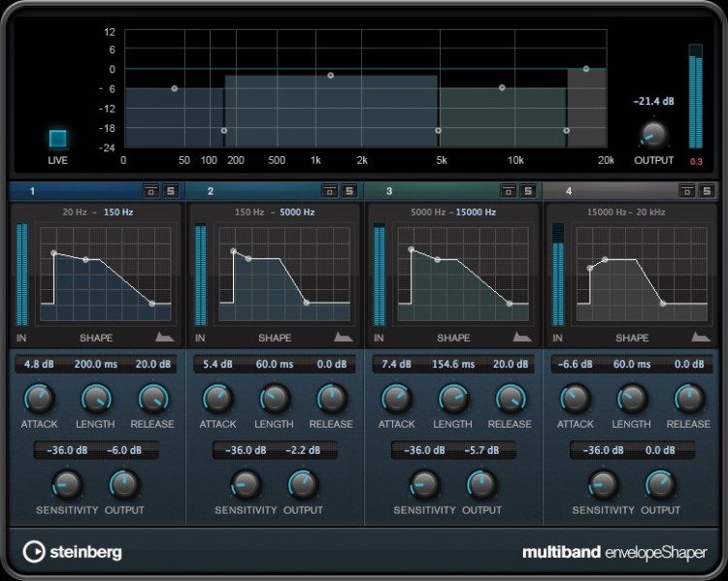Viewport: 728px width, 581px height.
Task: Click band 1 SENSITIVITY knob
Action: (67, 485)
